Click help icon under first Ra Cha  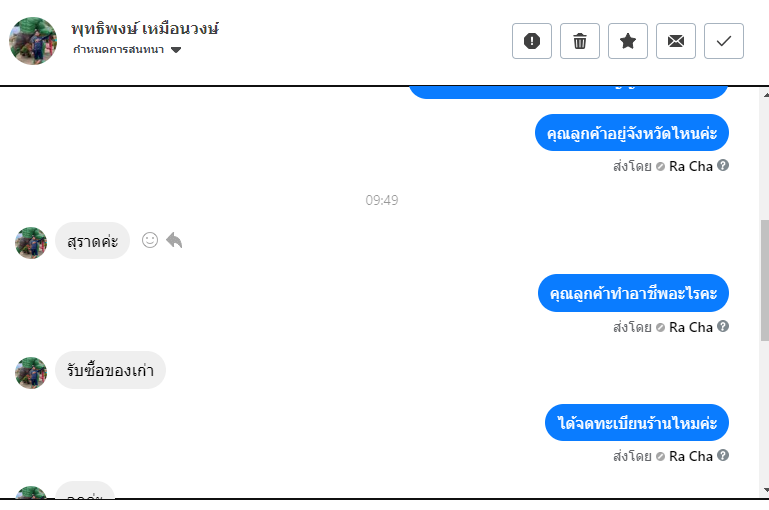pos(723,166)
